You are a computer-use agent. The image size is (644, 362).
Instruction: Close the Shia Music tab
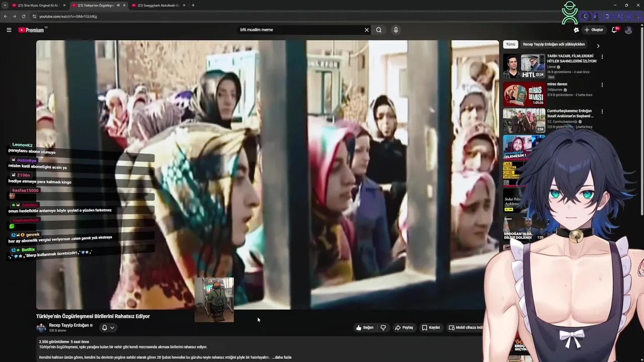pyautogui.click(x=64, y=5)
